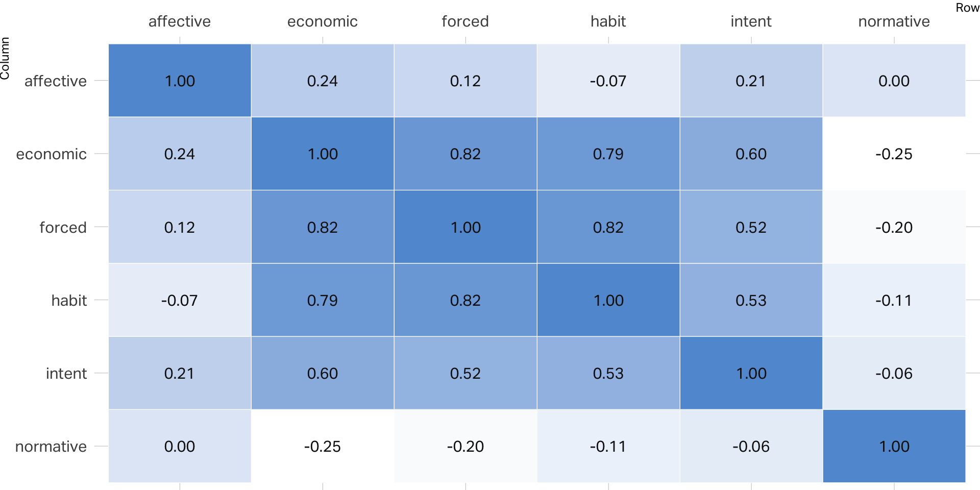Select the economic row, forced column cell

tap(465, 154)
